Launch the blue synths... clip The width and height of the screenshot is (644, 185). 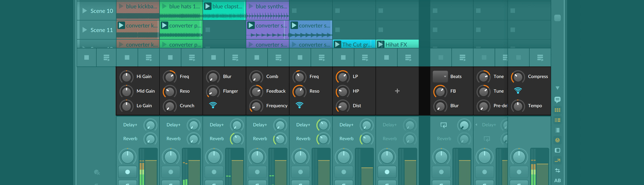[x=251, y=6]
